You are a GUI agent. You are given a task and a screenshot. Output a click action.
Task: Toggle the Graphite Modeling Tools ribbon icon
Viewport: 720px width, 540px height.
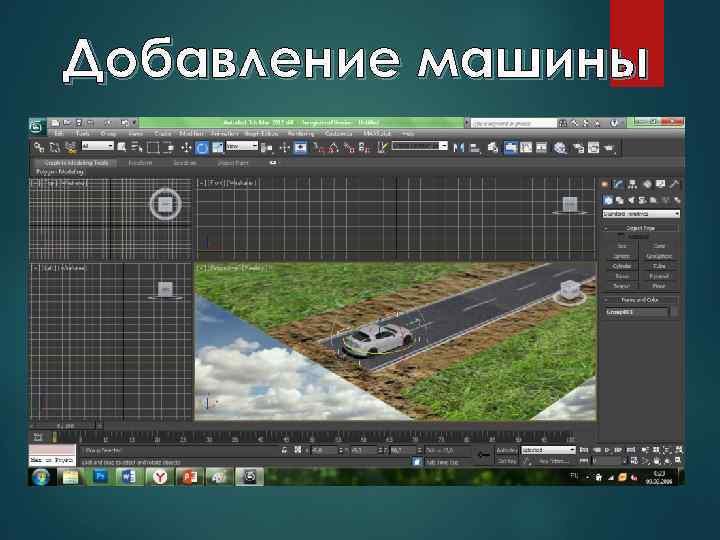pyautogui.click(x=511, y=147)
